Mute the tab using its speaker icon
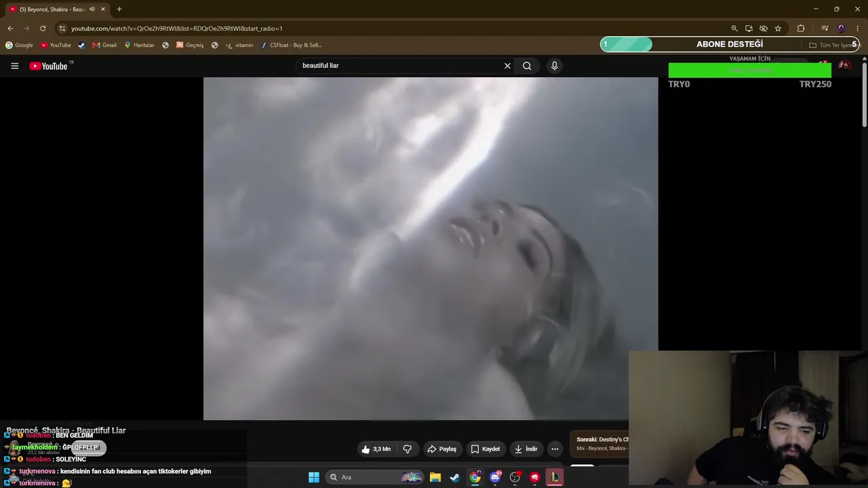The height and width of the screenshot is (488, 868). click(x=92, y=9)
